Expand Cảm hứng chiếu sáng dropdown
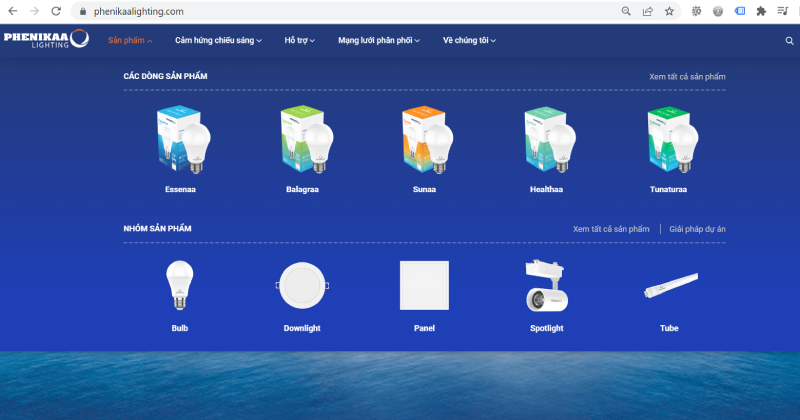The height and width of the screenshot is (420, 800). (218, 41)
